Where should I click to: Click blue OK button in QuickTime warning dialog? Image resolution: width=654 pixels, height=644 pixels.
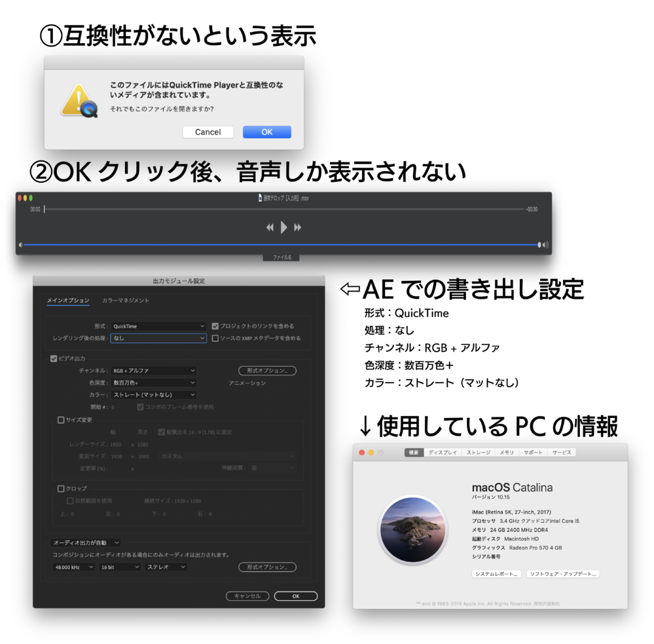point(267,132)
